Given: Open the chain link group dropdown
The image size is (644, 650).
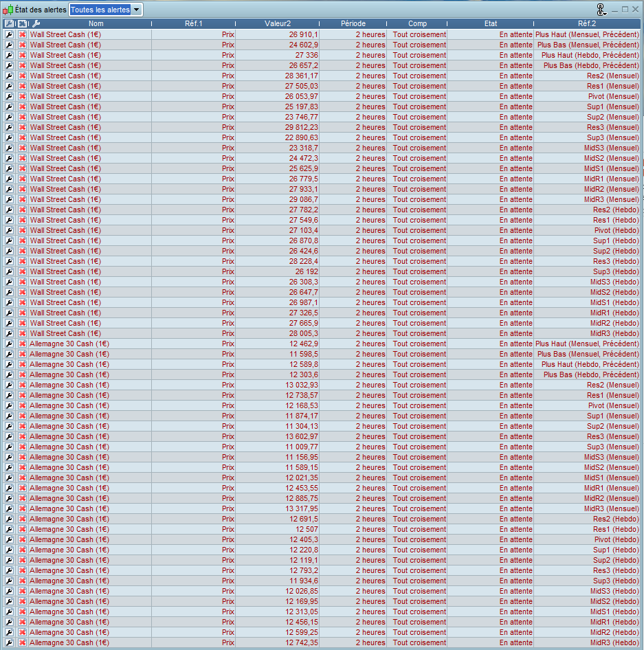Looking at the screenshot, I should [601, 10].
